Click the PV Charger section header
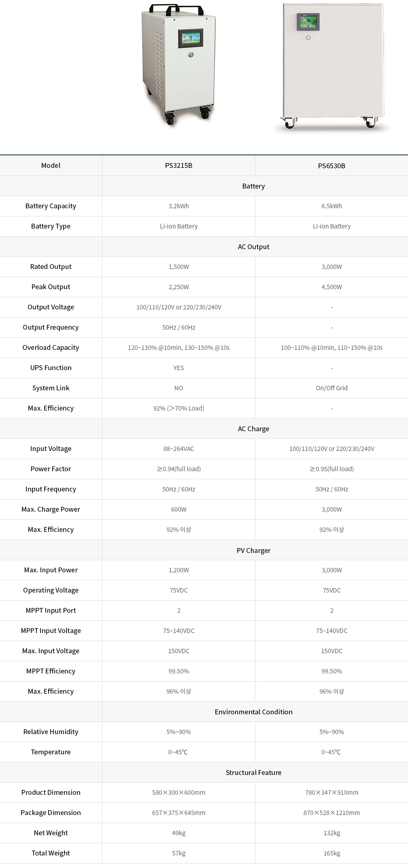 point(253,550)
